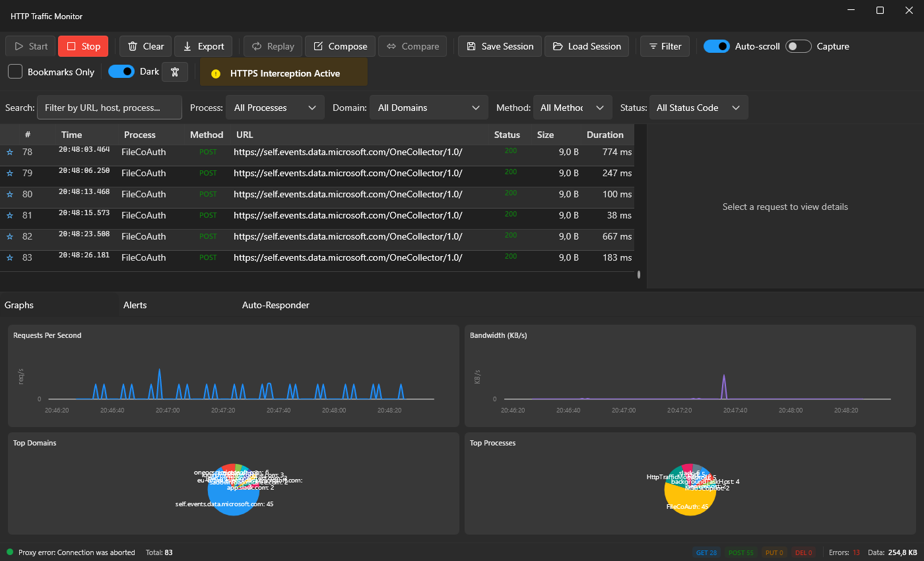Turn off the Auto-scroll switch

(x=717, y=46)
